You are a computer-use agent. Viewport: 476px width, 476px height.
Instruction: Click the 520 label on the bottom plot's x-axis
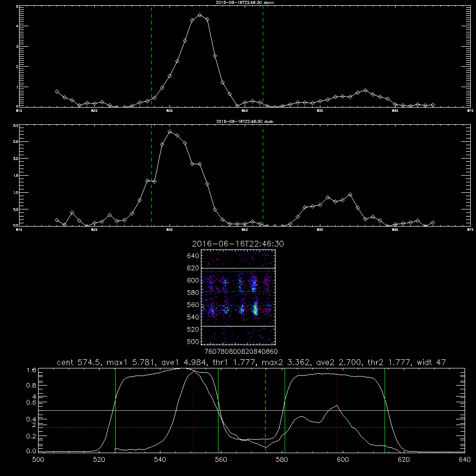[99, 459]
